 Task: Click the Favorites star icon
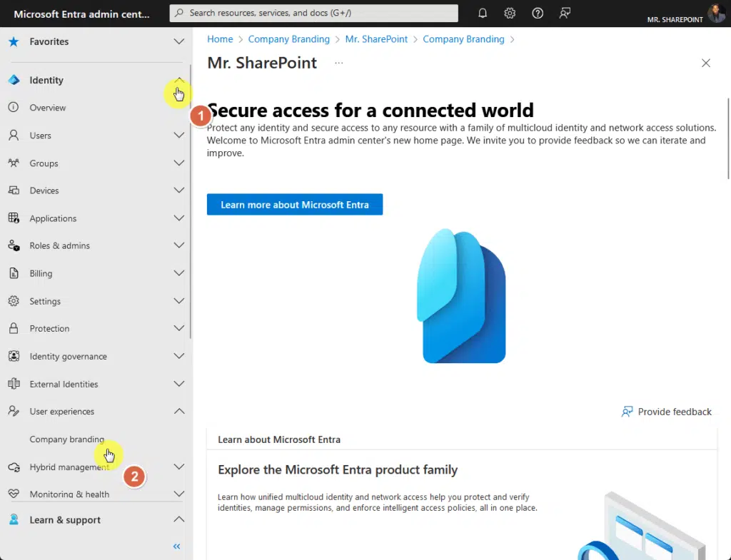coord(14,41)
